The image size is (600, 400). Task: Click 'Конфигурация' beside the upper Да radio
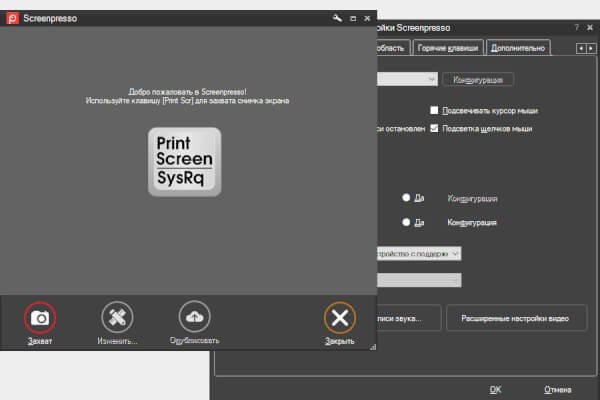(473, 198)
